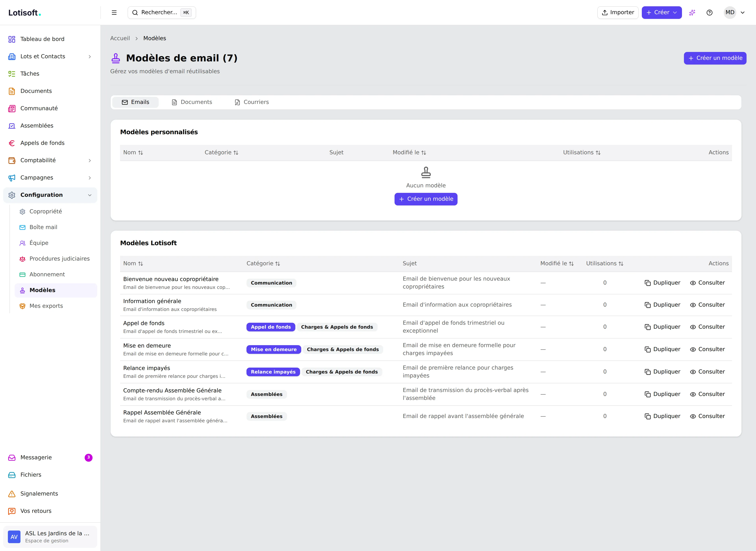
Task: Expand the Campagnes submenu
Action: (89, 178)
